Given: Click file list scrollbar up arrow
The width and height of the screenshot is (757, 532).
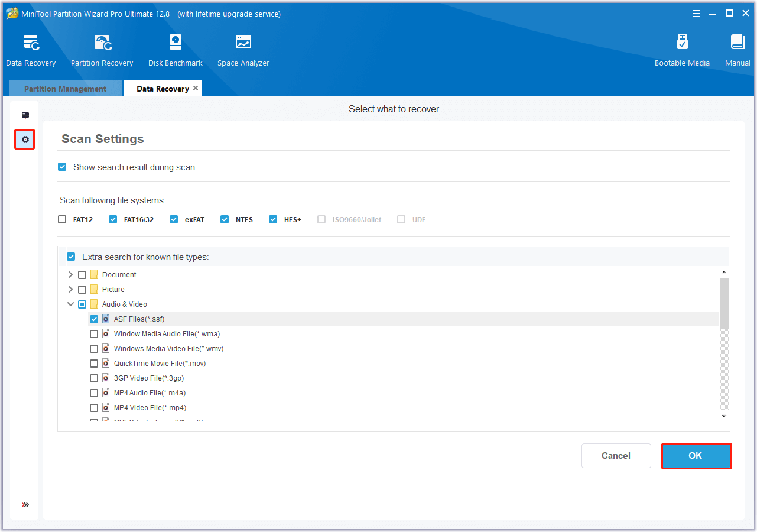Looking at the screenshot, I should tap(724, 272).
